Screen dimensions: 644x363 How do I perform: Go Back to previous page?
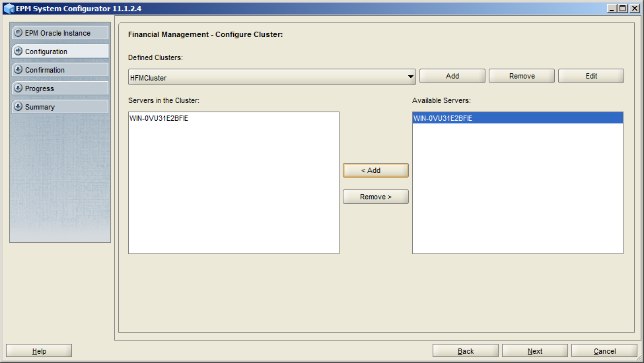click(466, 350)
